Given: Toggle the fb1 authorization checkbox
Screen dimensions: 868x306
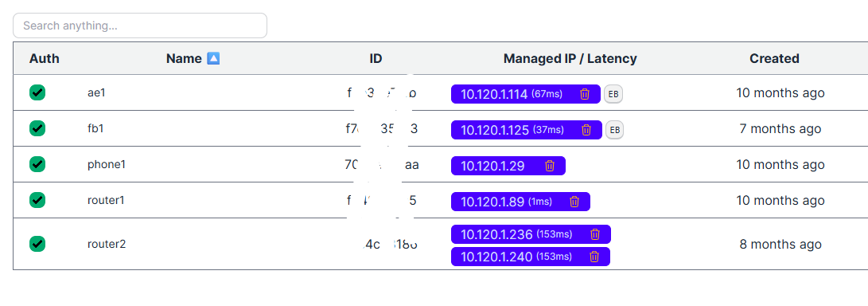Looking at the screenshot, I should 37,128.
